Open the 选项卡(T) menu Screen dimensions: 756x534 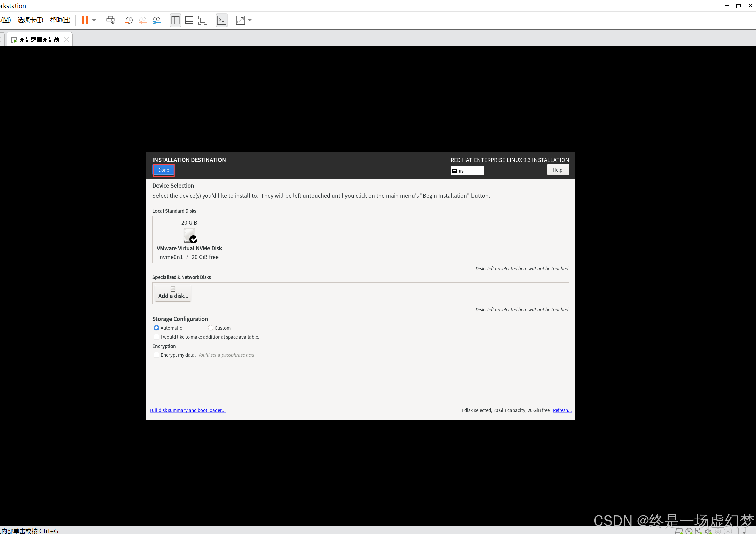[30, 20]
